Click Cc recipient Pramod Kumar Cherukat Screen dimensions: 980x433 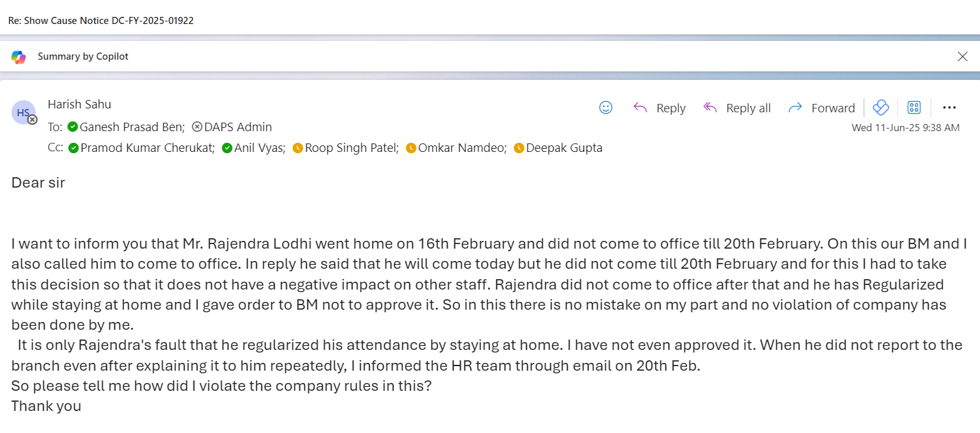147,148
